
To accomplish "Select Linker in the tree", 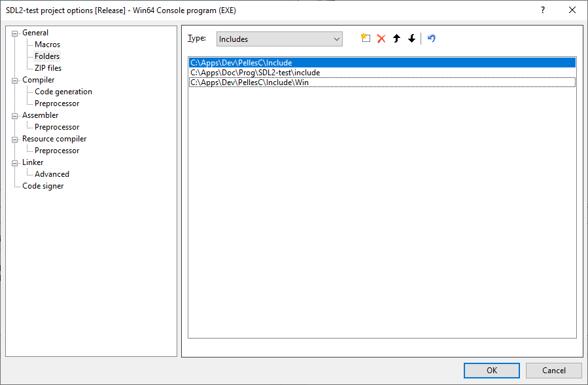I will point(33,162).
